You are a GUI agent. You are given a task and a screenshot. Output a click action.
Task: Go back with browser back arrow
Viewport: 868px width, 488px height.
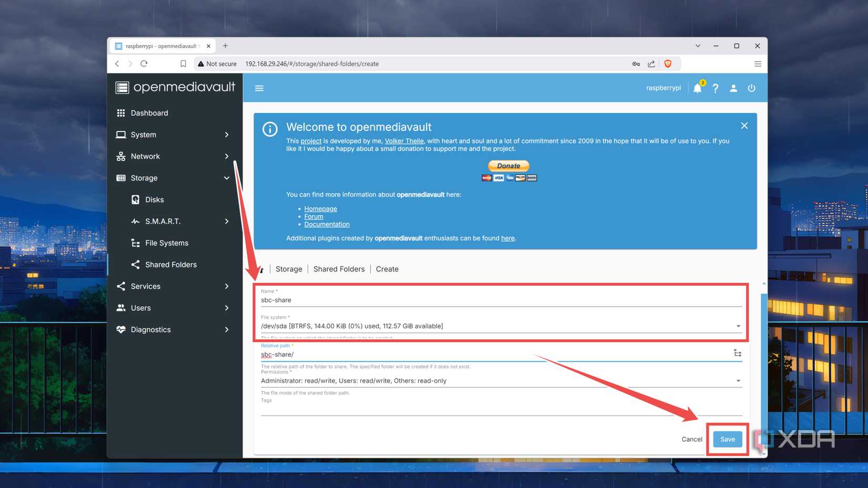(x=117, y=64)
